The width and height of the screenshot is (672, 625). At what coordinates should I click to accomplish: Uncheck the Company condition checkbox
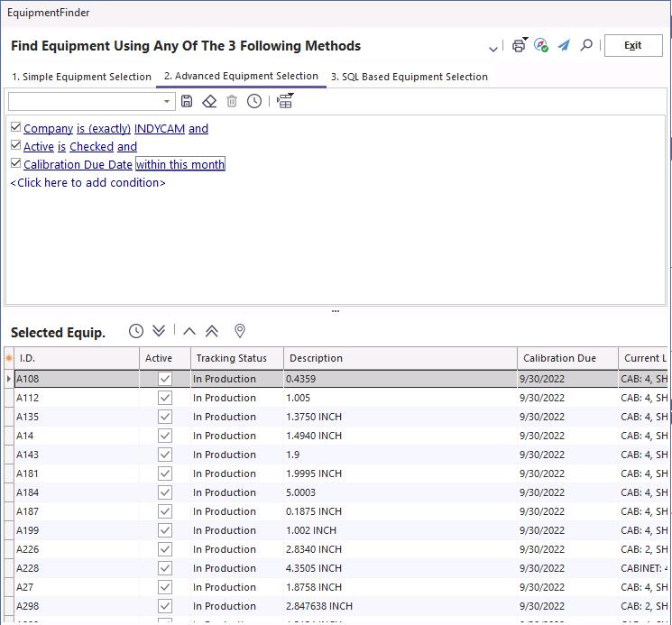[x=15, y=128]
